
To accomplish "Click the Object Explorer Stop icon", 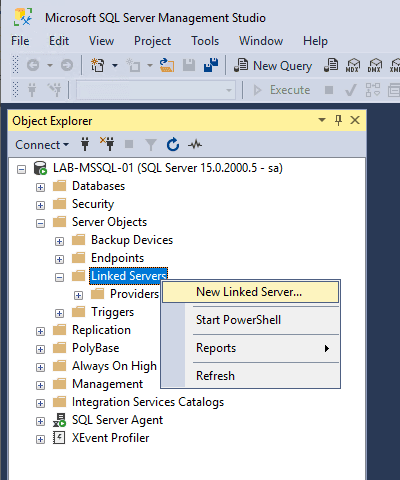I will 129,144.
